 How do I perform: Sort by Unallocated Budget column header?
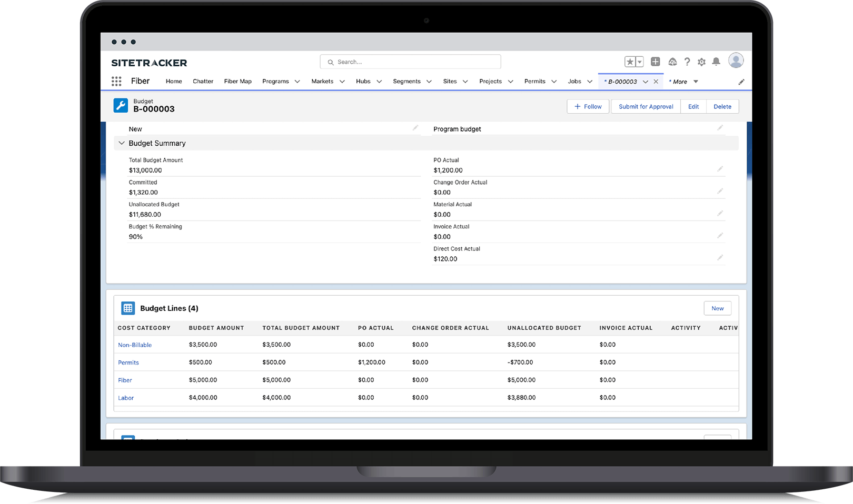[544, 328]
